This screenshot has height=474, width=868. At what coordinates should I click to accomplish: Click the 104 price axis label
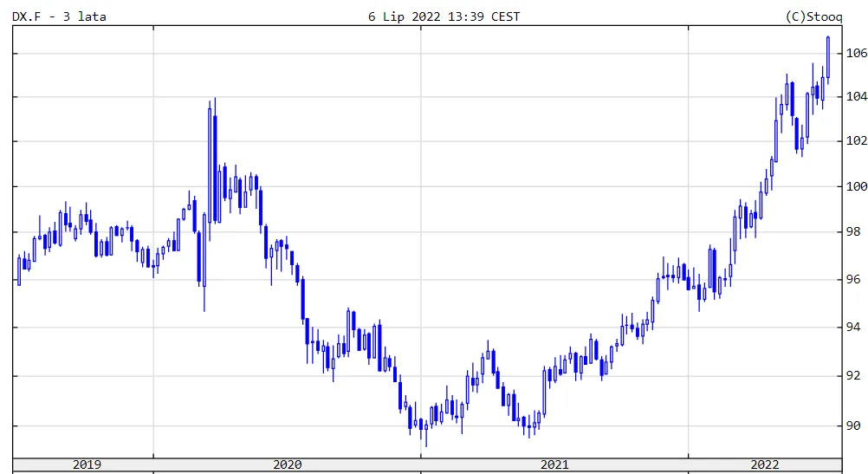click(x=857, y=96)
